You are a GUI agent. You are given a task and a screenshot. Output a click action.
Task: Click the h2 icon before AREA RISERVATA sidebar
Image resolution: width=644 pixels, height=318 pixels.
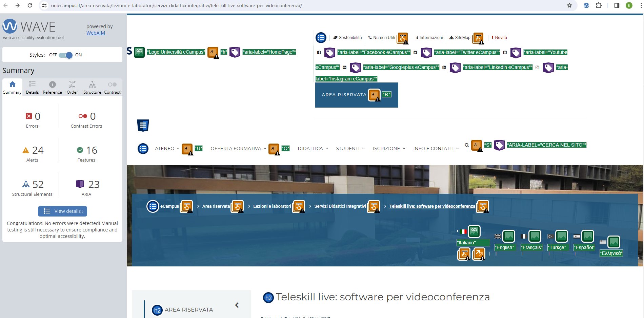click(157, 310)
